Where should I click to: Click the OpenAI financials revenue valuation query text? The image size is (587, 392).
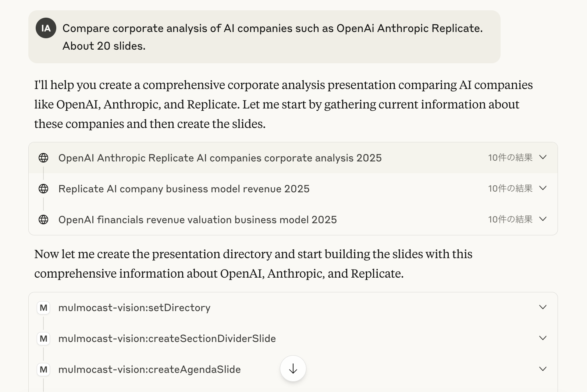[x=198, y=220]
